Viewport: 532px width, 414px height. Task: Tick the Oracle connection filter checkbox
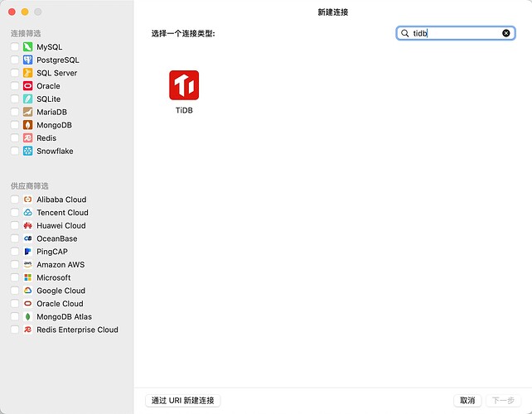tap(15, 86)
